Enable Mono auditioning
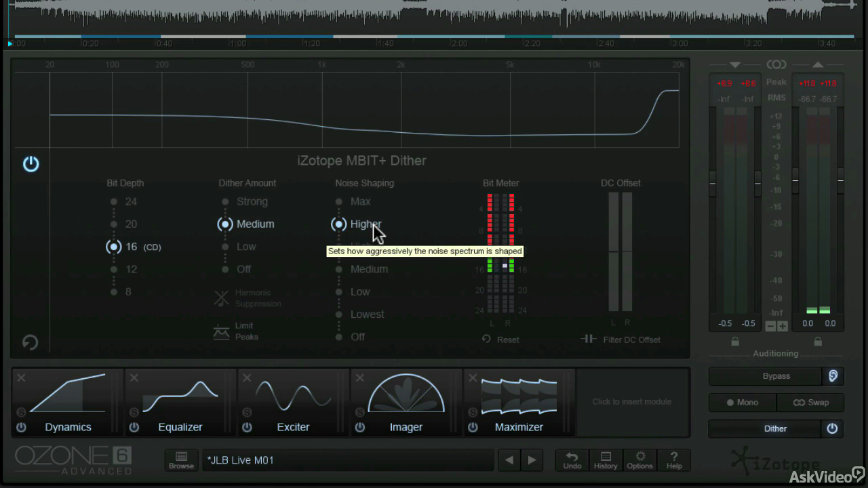 [x=742, y=402]
